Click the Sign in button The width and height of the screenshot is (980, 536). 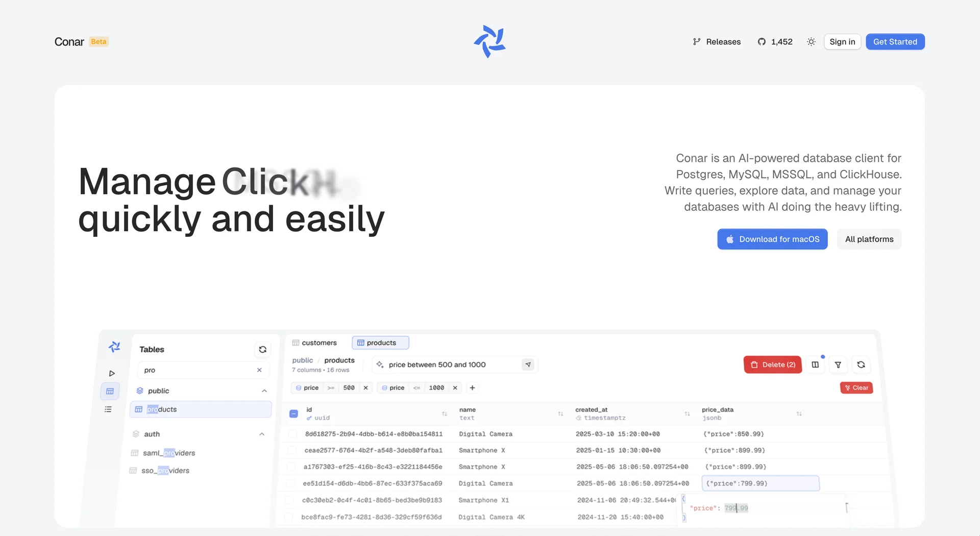[842, 42]
